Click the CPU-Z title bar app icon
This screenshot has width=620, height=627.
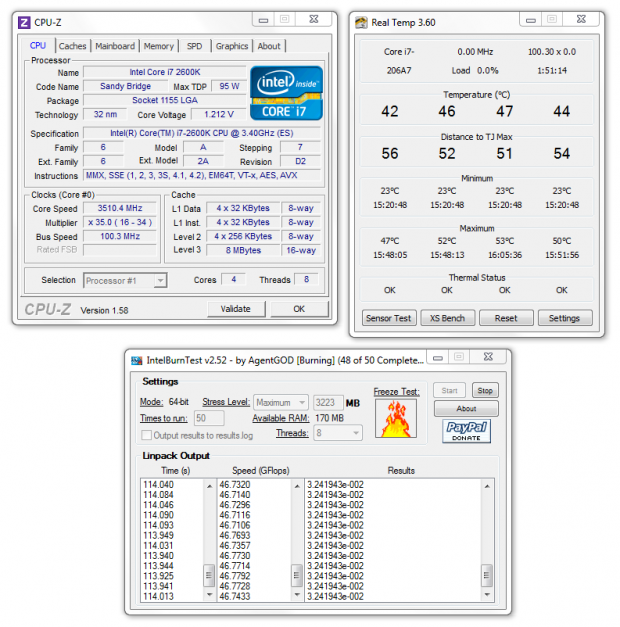tap(24, 22)
